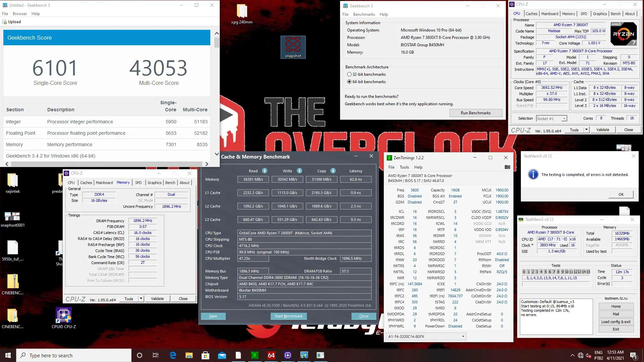
Task: Open the Benchmarks menu in Geekbench
Action: 364,14
